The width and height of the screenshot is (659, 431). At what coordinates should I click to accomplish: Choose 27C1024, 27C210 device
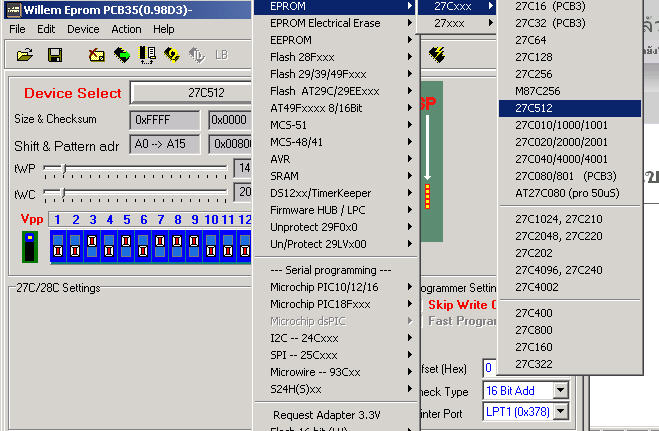point(570,219)
